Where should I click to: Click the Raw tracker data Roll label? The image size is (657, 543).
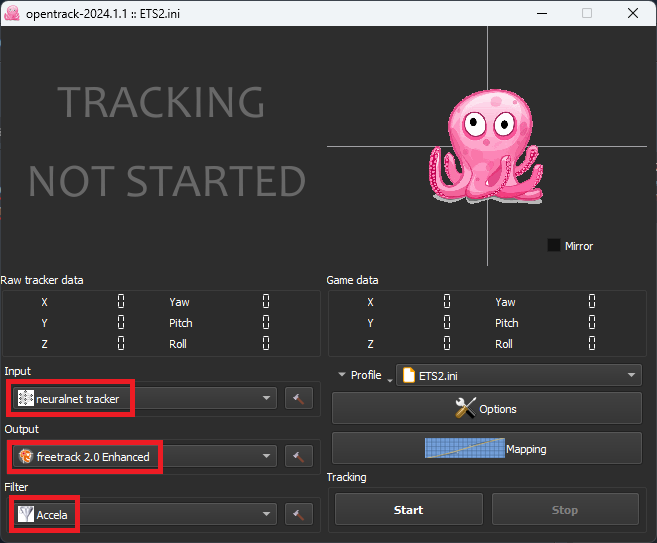178,344
